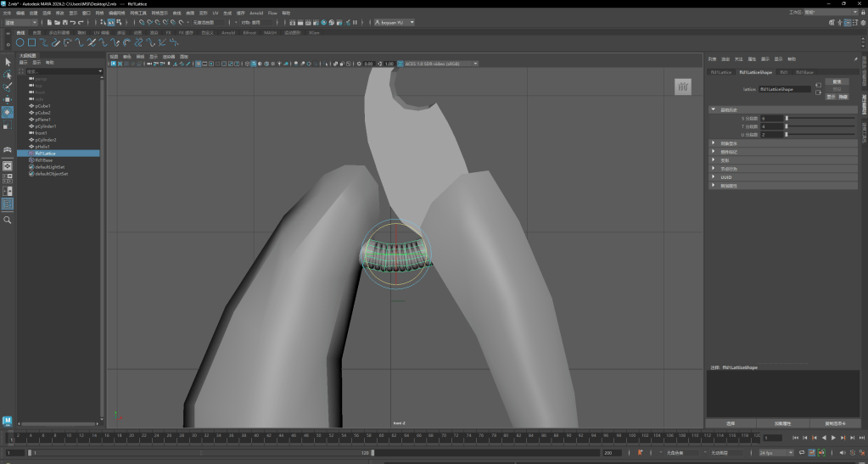The image size is (868, 464).
Task: Activate the Move tool in toolbox
Action: click(x=8, y=99)
